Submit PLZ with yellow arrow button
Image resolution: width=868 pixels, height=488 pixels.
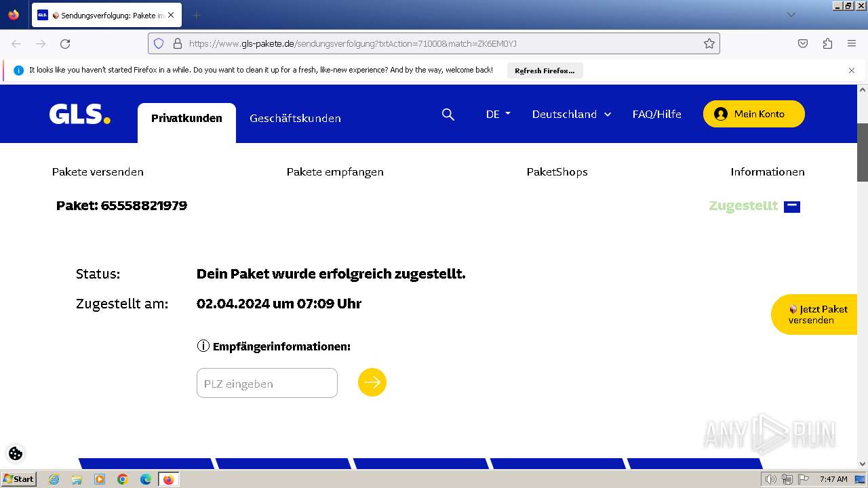click(372, 382)
